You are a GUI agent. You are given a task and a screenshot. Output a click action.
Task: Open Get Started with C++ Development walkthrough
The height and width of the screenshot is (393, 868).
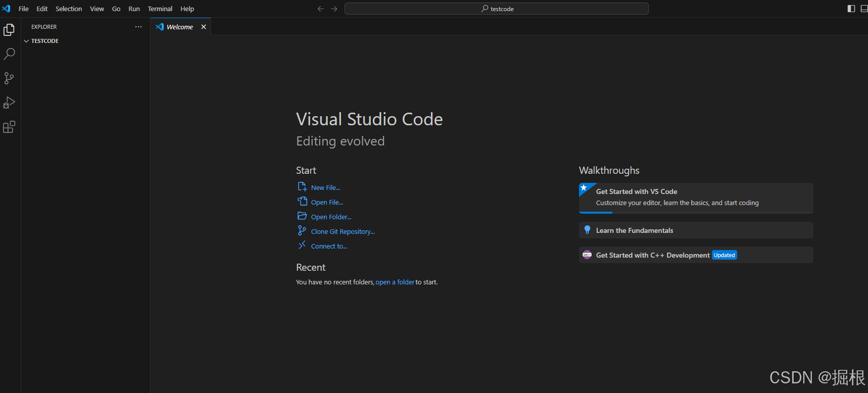696,255
